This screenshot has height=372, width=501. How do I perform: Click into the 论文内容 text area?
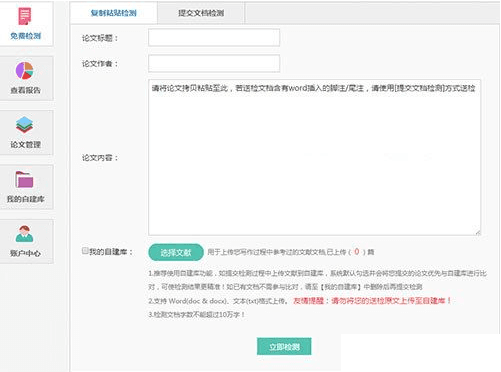(314, 157)
